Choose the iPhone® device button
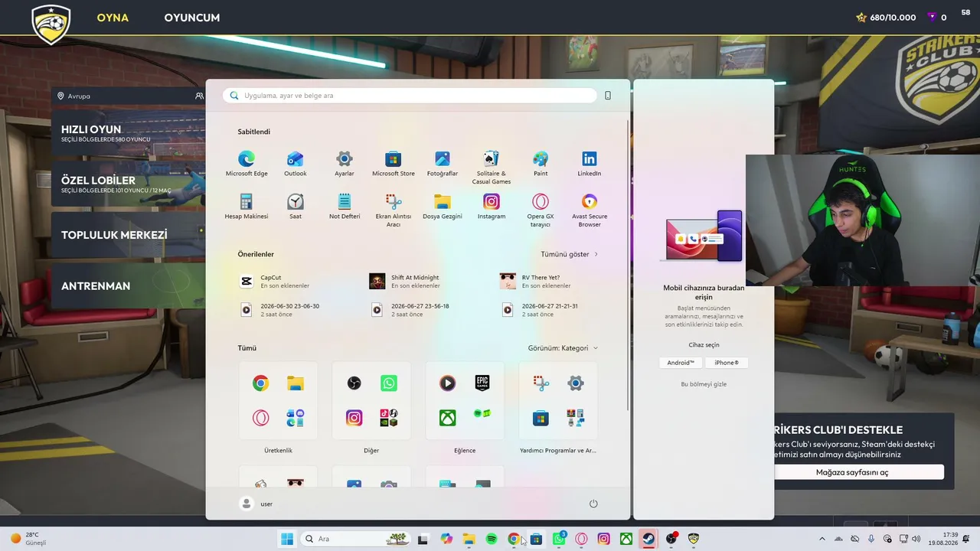 click(727, 363)
